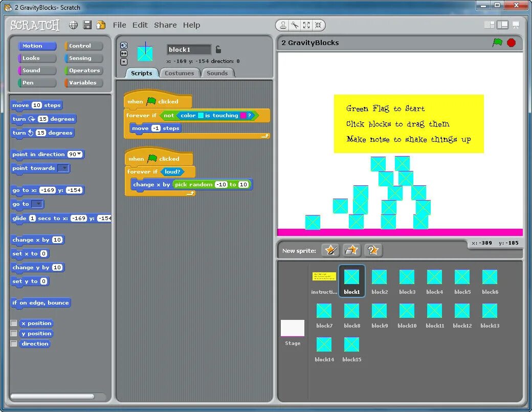Viewport: 532px width, 412px height.
Task: Select the Grow sprite tool
Action: click(306, 25)
